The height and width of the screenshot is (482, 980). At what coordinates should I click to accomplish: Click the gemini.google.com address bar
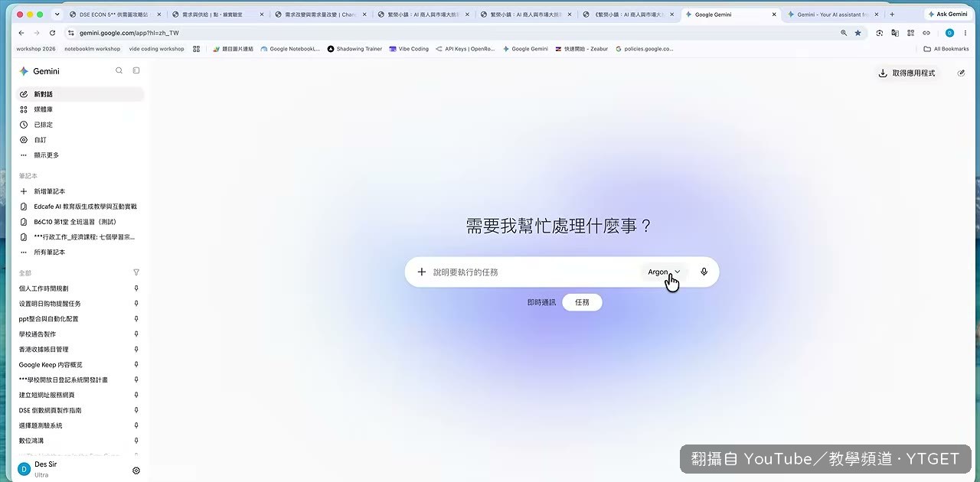452,33
